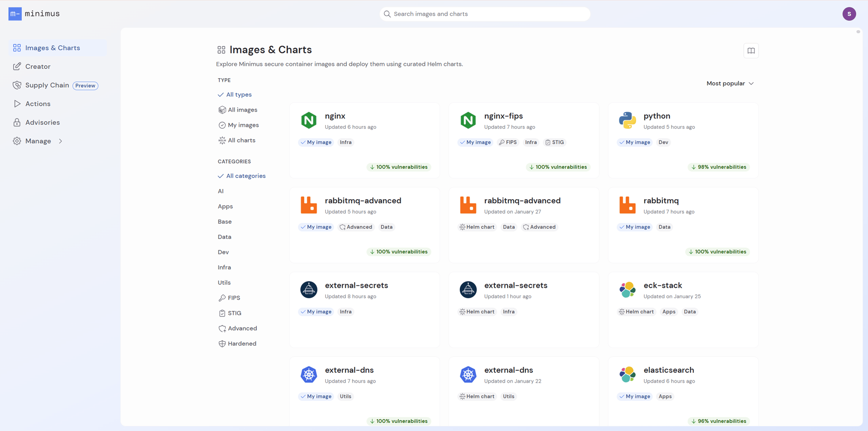Click 'Updated 1 hour ago' text

tap(508, 297)
